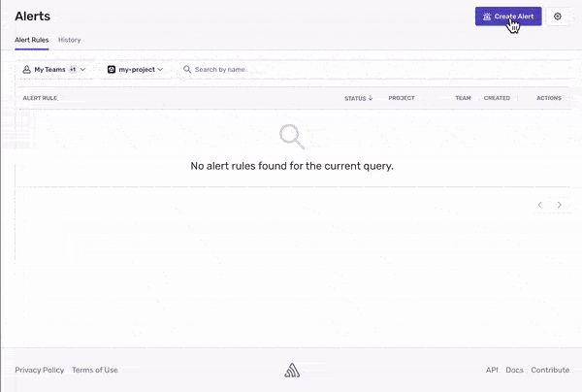
Task: Open the my-project selector dropdown
Action: click(135, 70)
